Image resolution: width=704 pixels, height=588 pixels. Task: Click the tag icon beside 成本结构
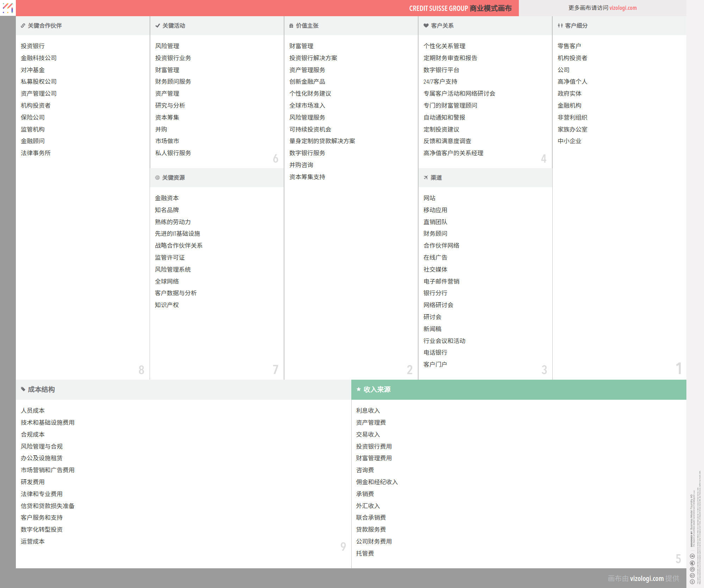tap(23, 389)
